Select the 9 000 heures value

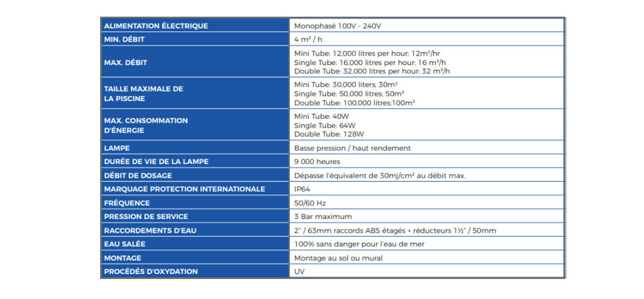click(316, 162)
